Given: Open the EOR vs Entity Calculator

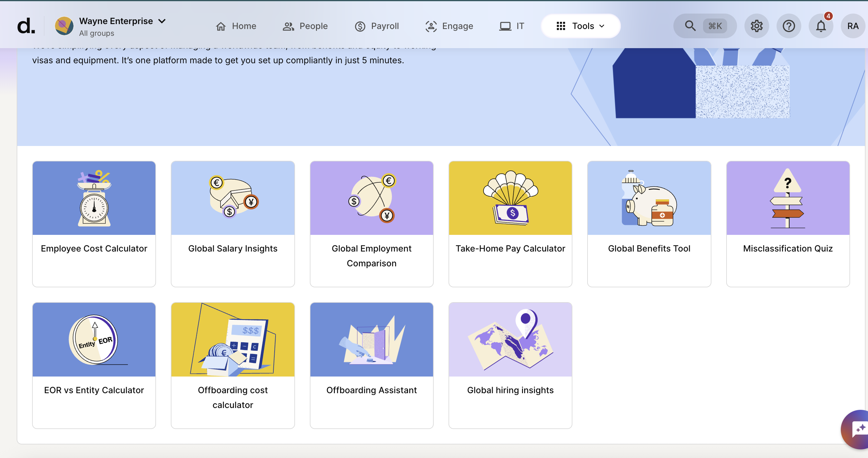Looking at the screenshot, I should pos(94,365).
